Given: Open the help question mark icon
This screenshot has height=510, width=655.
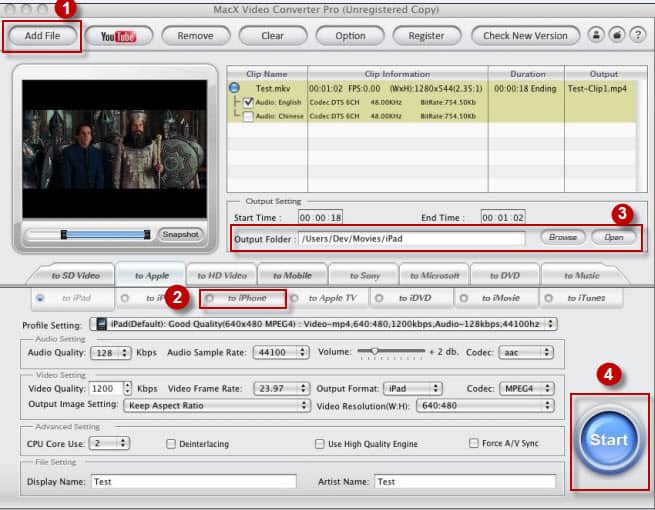Looking at the screenshot, I should [x=637, y=35].
